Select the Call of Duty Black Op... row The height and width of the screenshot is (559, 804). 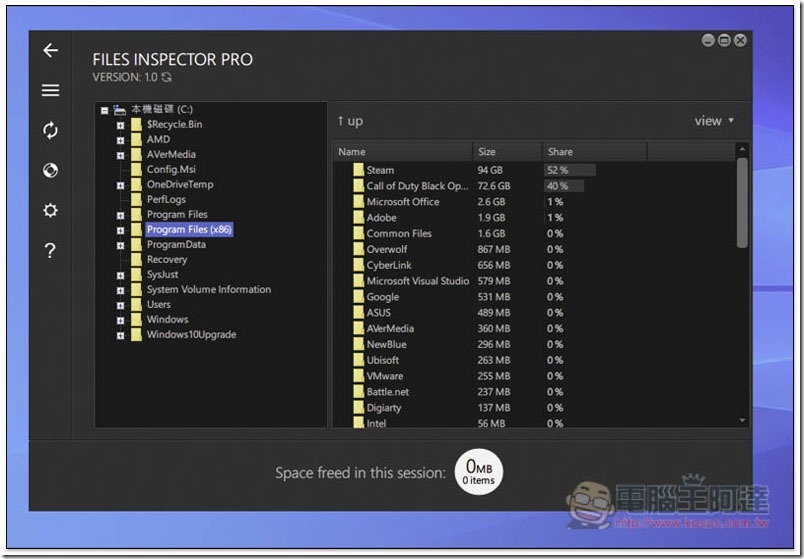coord(535,186)
